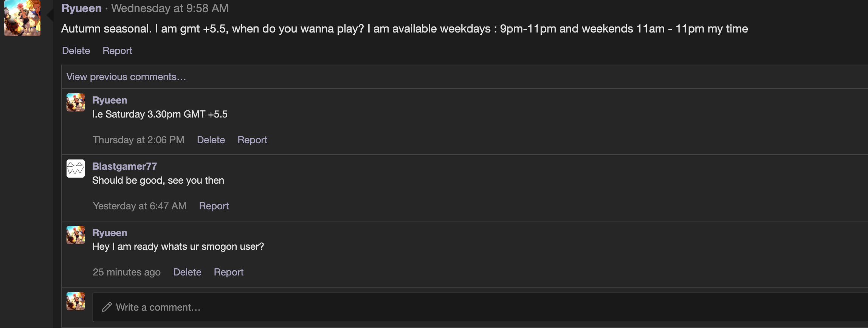Click your avatar beside the comment box
868x328 pixels.
pos(76,301)
